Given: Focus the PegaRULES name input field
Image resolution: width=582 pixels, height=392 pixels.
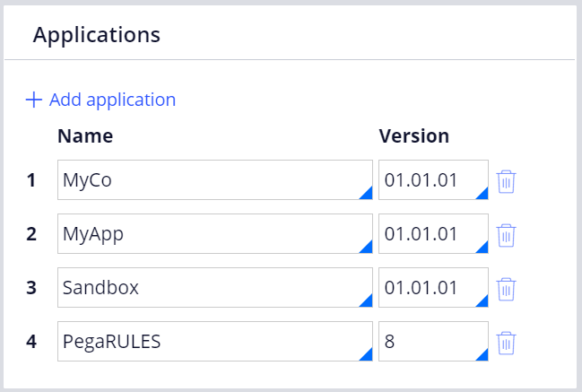Looking at the screenshot, I should pyautogui.click(x=215, y=342).
